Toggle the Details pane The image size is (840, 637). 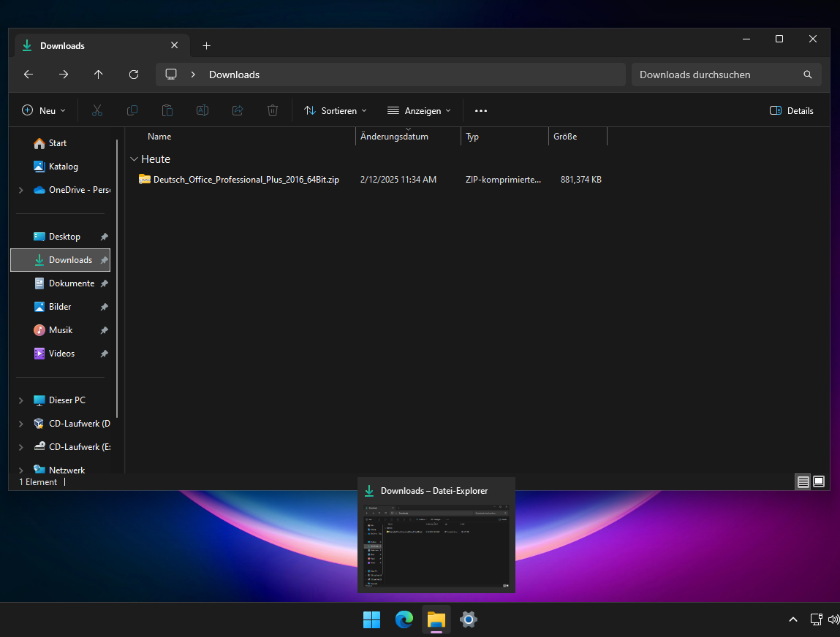[792, 111]
